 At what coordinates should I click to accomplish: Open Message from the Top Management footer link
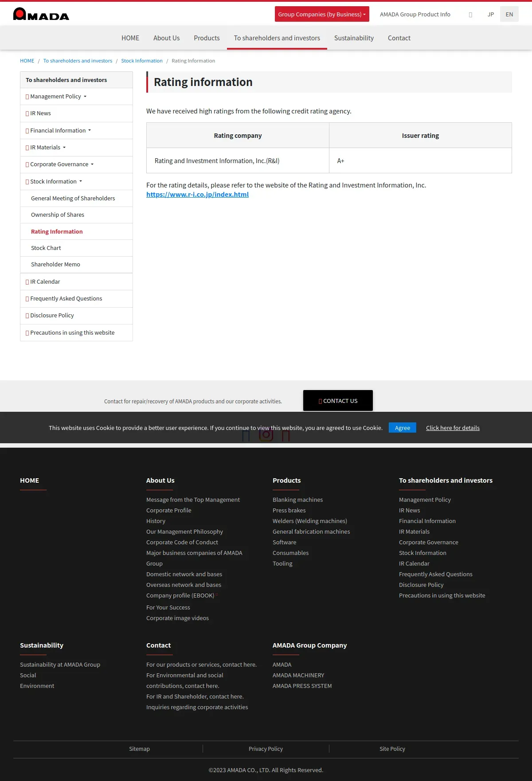(193, 500)
